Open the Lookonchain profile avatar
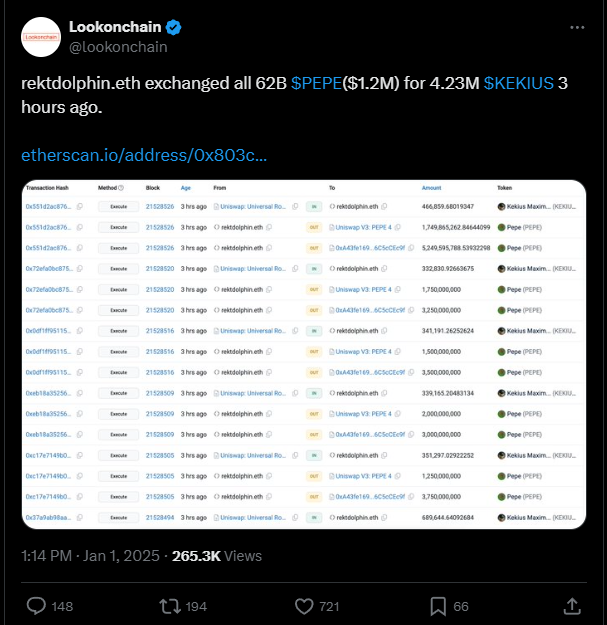Viewport: 607px width, 625px height. click(41, 37)
